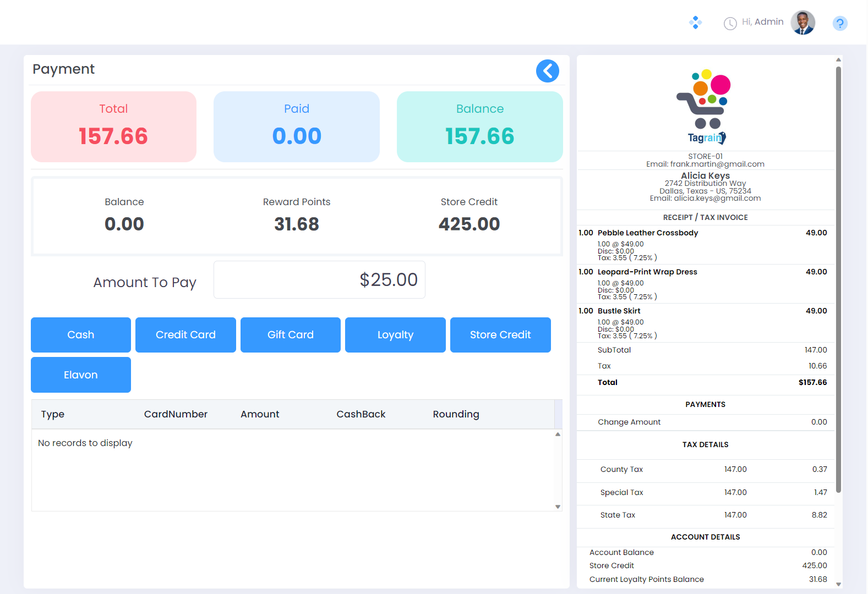Choose Gift Card payment option

tap(291, 335)
